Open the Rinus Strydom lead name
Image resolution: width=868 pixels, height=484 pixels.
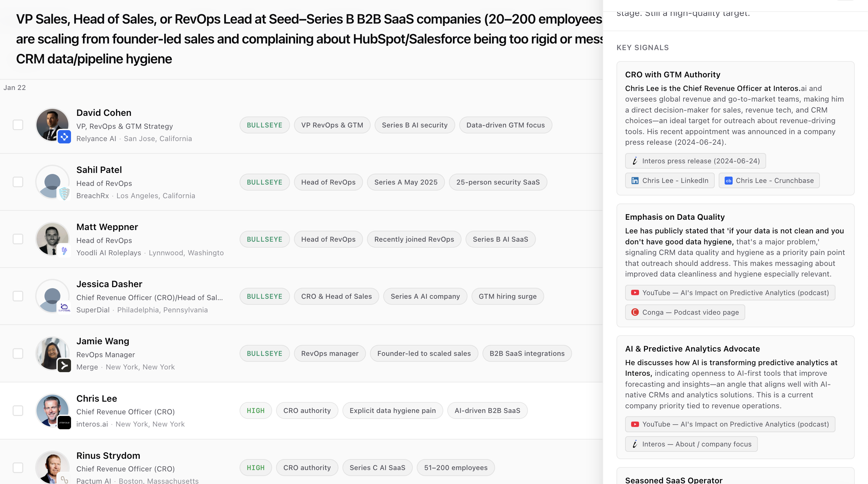[x=108, y=456]
